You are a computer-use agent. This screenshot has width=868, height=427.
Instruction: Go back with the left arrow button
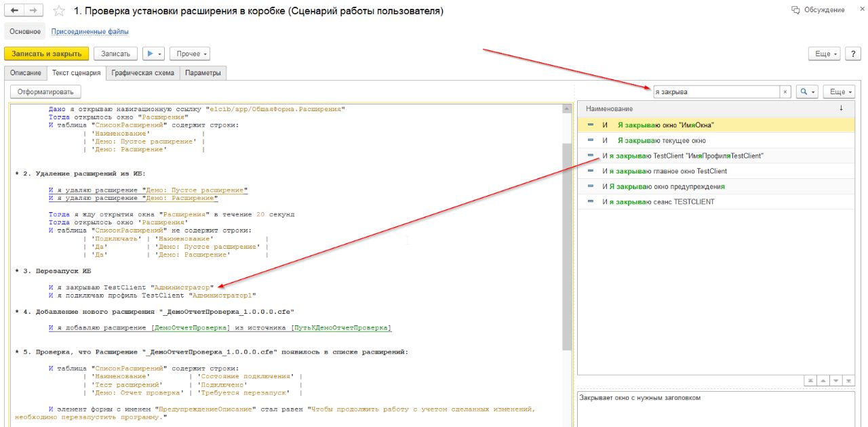(15, 11)
